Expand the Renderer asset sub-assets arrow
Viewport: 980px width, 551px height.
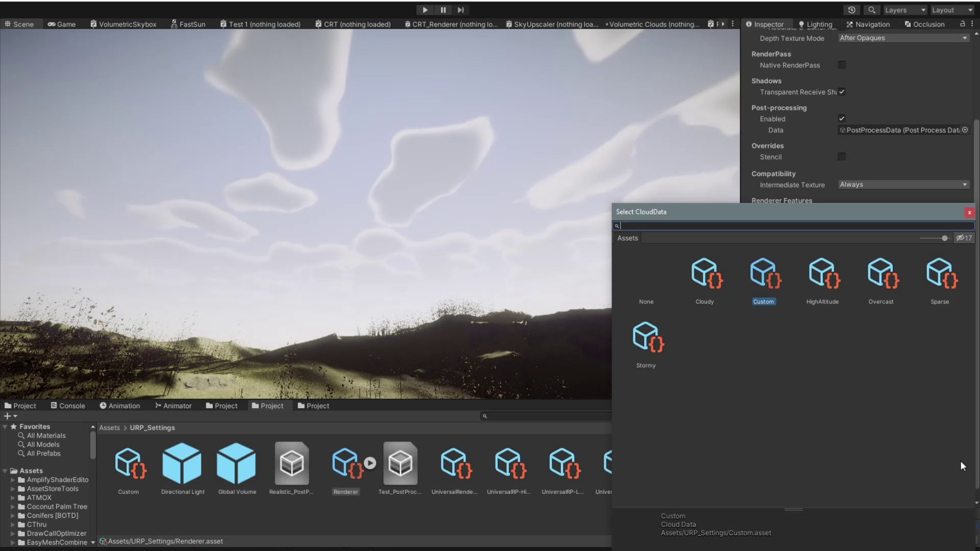tap(370, 463)
